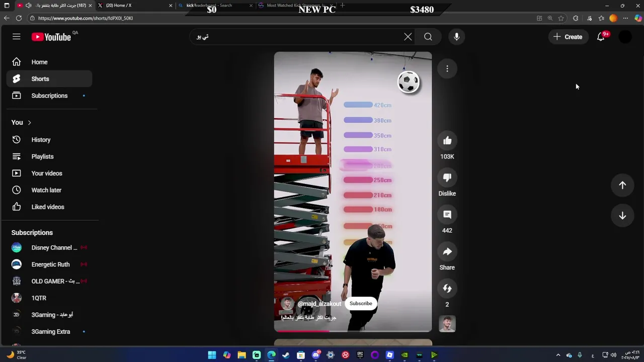
Task: Open @majd_alzakout channel handle
Action: point(319,304)
